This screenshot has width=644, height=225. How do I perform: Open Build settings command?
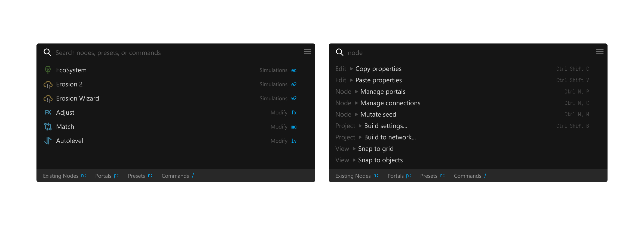point(385,126)
